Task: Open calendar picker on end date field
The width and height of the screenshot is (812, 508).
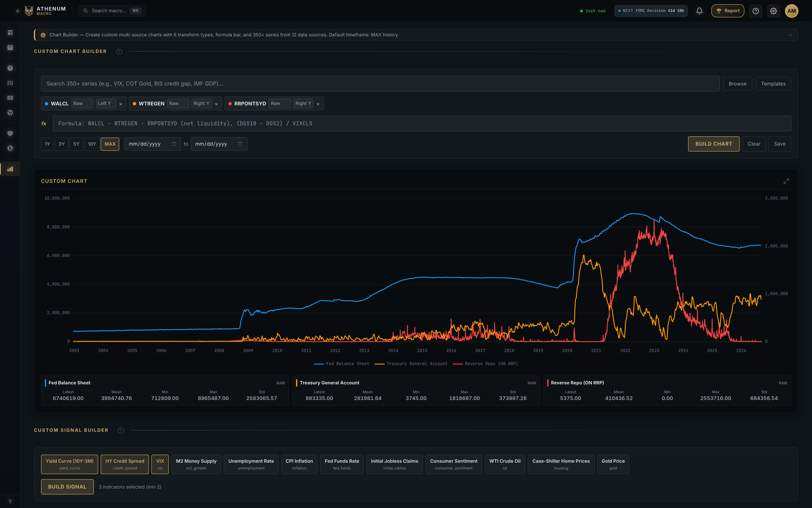Action: 240,144
